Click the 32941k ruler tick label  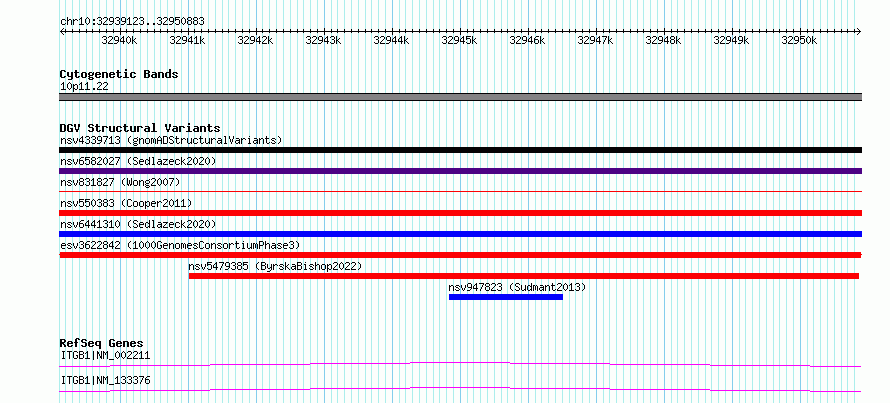187,40
